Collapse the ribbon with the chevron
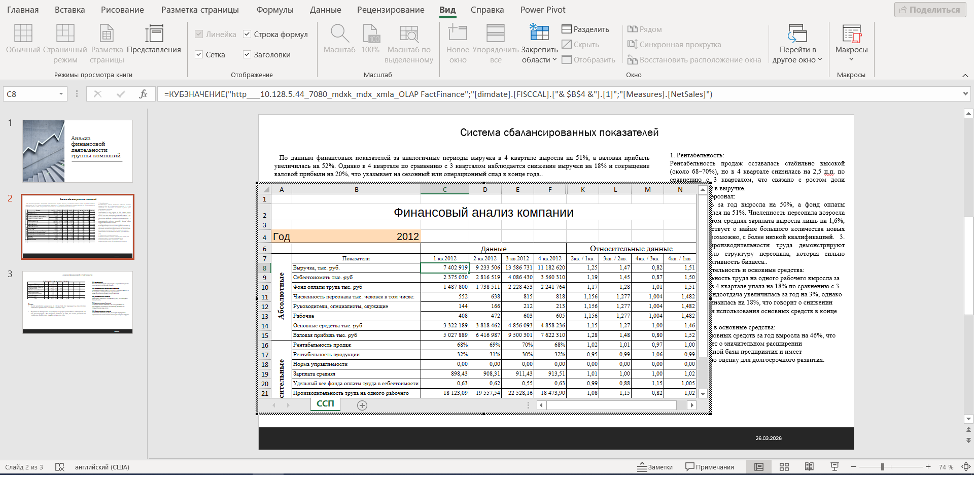This screenshot has height=477, width=974. click(x=963, y=75)
